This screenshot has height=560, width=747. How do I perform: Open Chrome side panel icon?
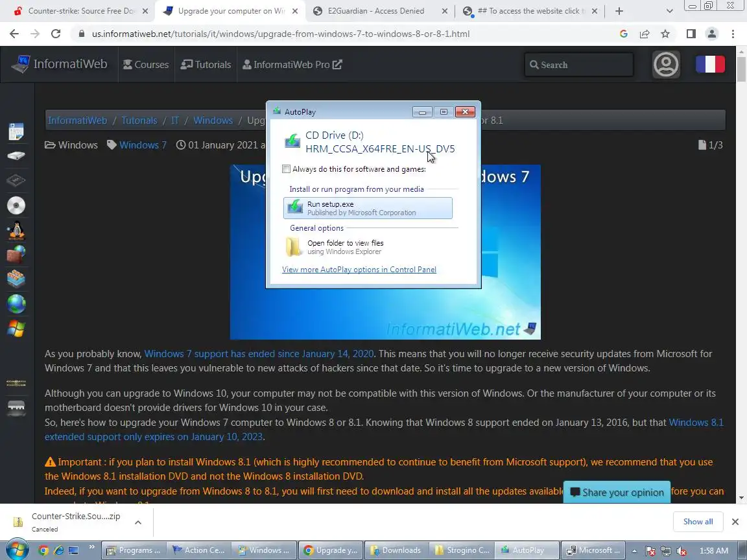pos(691,34)
